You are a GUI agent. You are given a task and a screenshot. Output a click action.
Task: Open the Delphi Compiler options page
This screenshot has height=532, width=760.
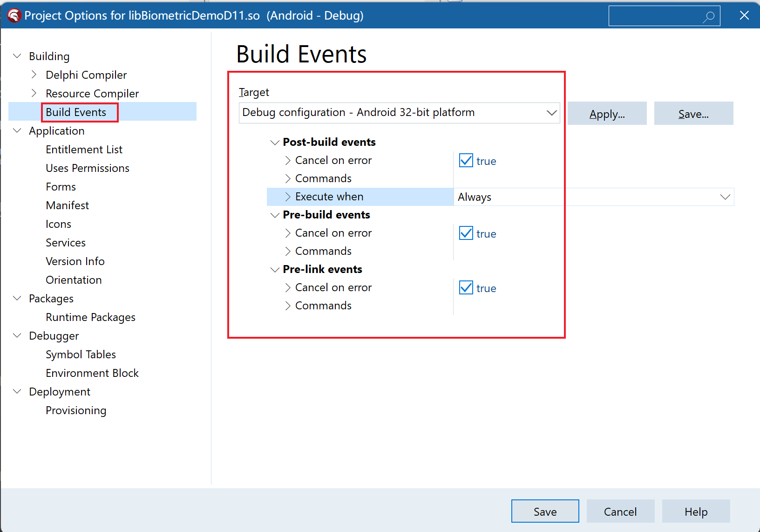[86, 75]
